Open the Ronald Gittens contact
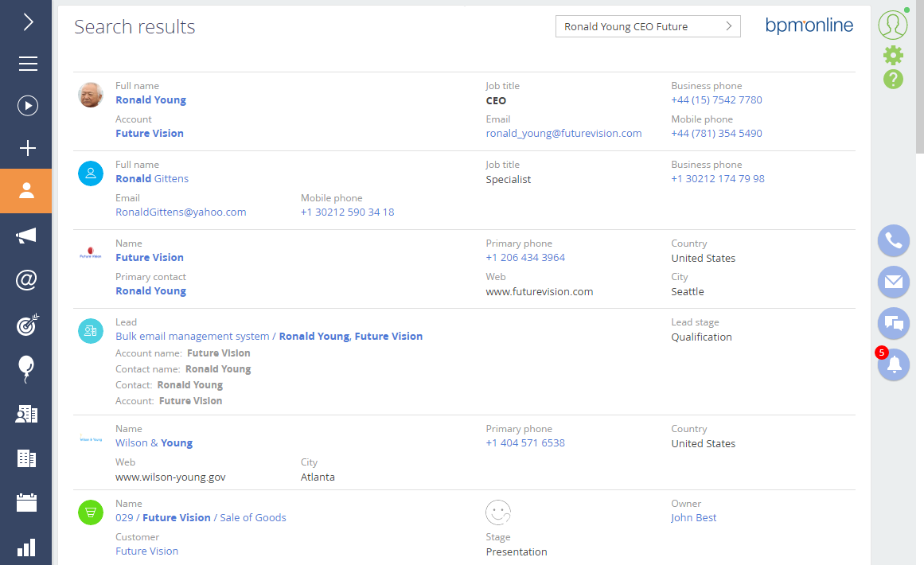This screenshot has width=924, height=565. (152, 179)
